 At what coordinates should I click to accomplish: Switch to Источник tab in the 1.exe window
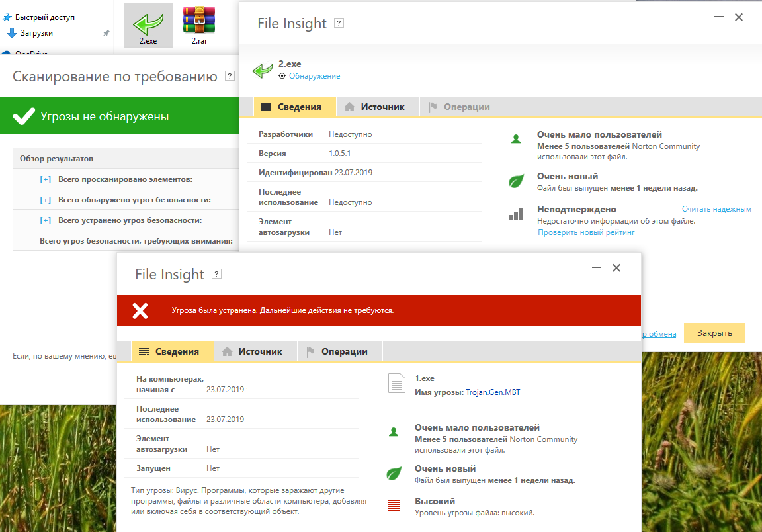[255, 351]
